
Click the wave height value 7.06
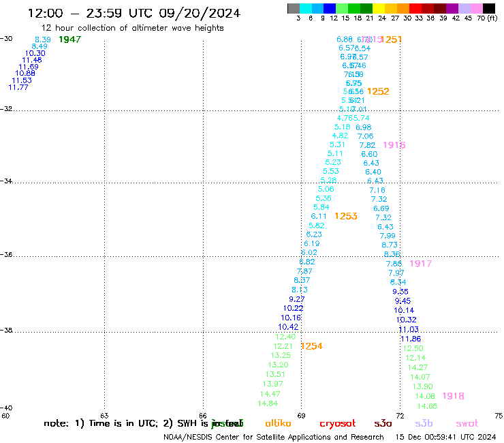366,136
